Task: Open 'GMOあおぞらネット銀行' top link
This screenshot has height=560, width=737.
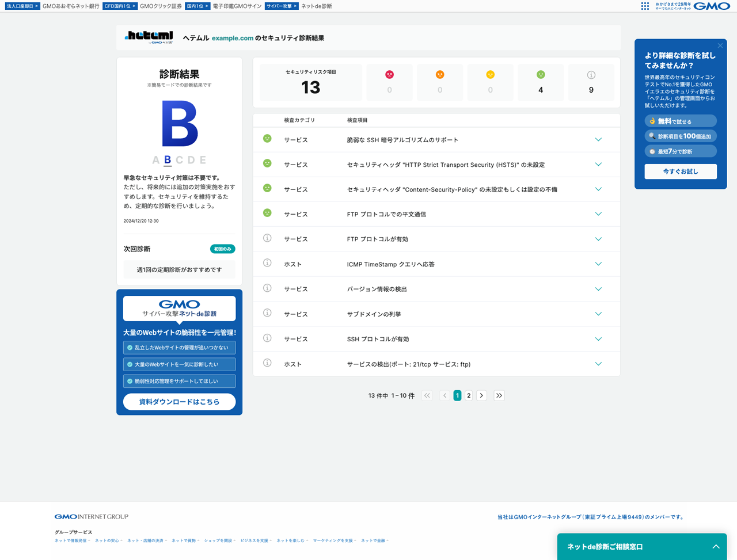Action: (71, 6)
